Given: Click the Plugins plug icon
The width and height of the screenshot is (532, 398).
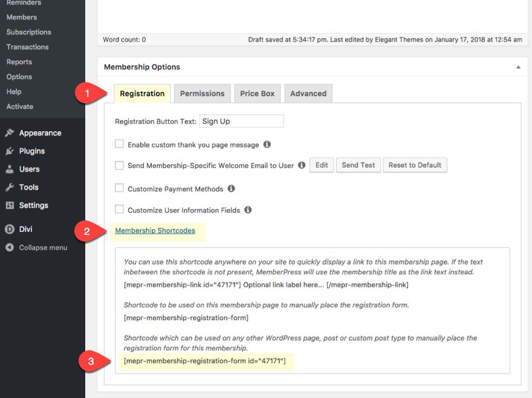Looking at the screenshot, I should click(x=10, y=151).
